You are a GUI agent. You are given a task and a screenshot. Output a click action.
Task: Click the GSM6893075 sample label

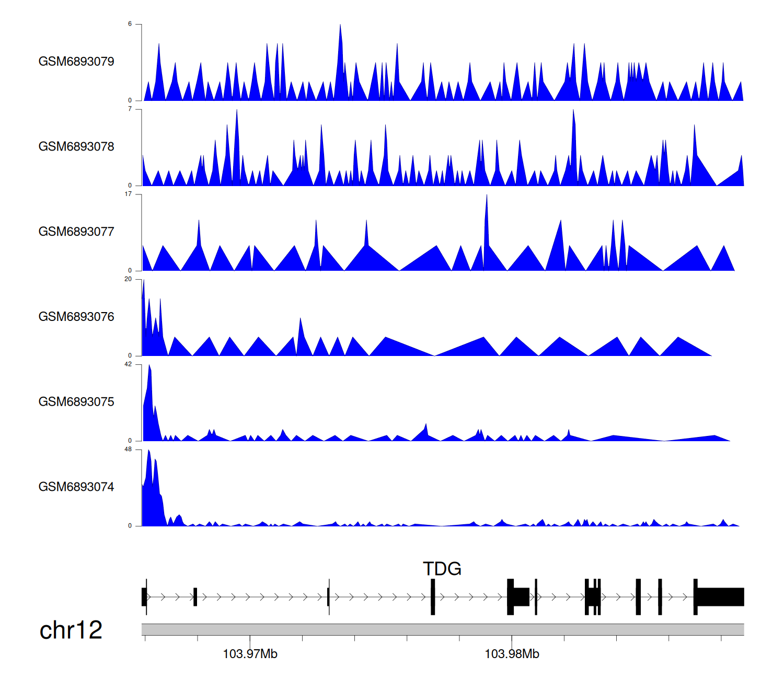pos(76,402)
